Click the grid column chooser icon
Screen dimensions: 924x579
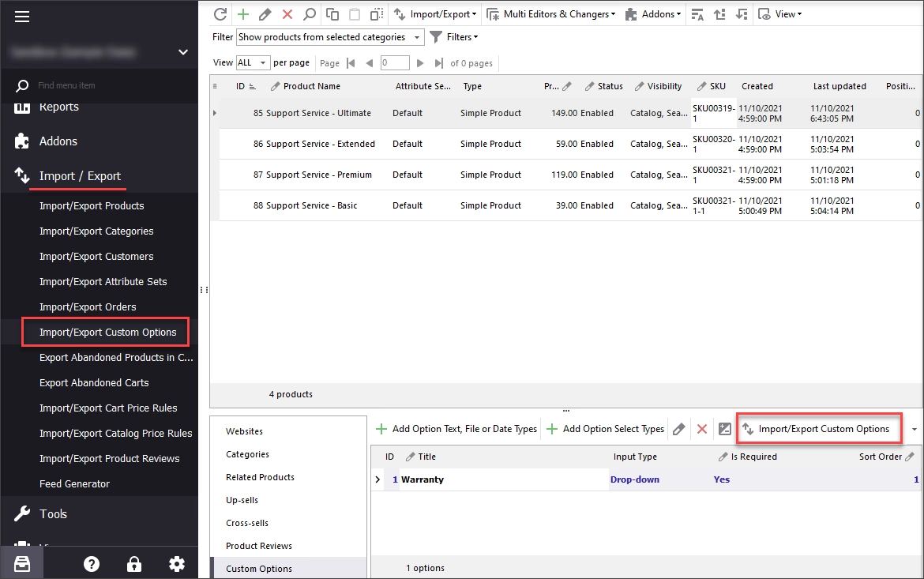click(x=215, y=86)
